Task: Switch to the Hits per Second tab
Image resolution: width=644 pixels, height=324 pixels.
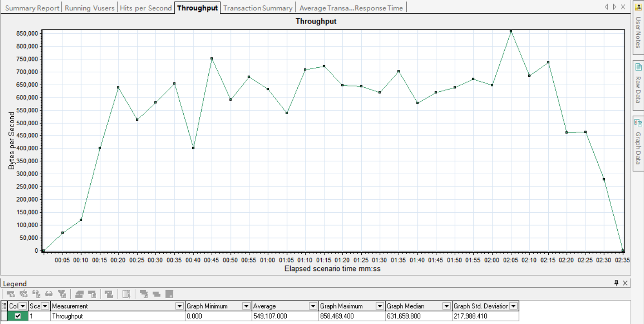Action: [146, 8]
